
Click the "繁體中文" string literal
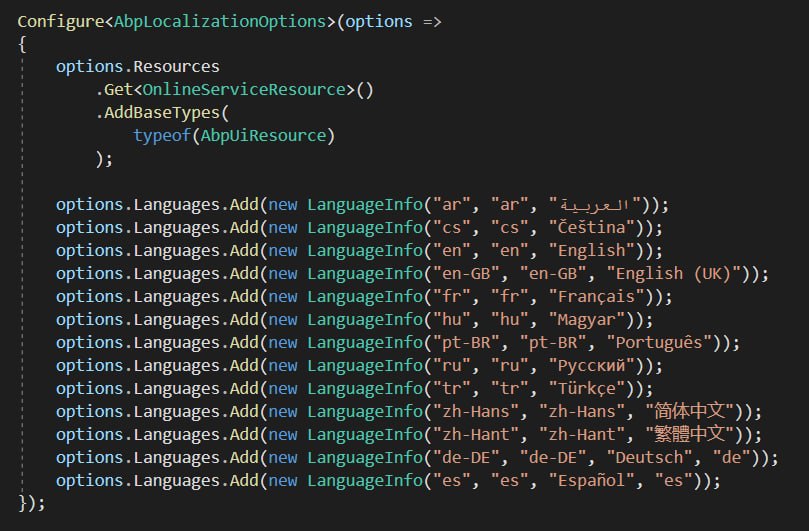pos(689,435)
